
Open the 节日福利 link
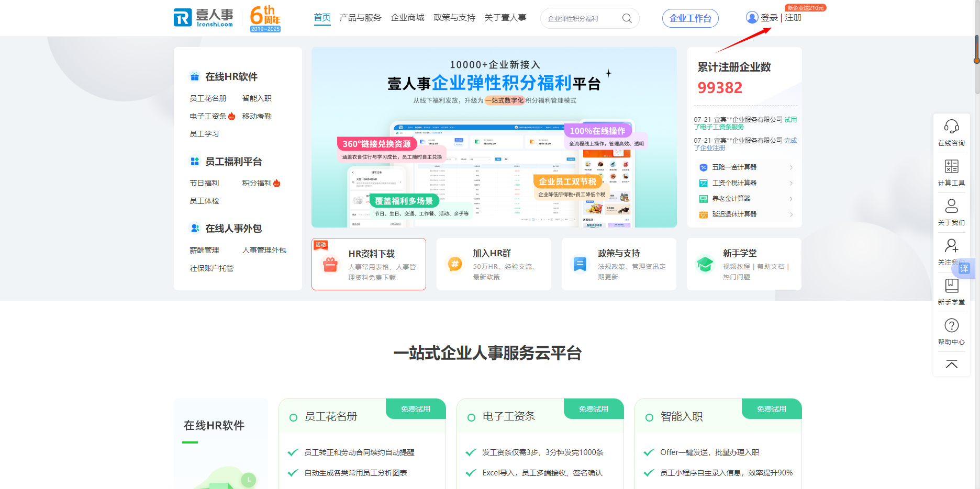(204, 183)
